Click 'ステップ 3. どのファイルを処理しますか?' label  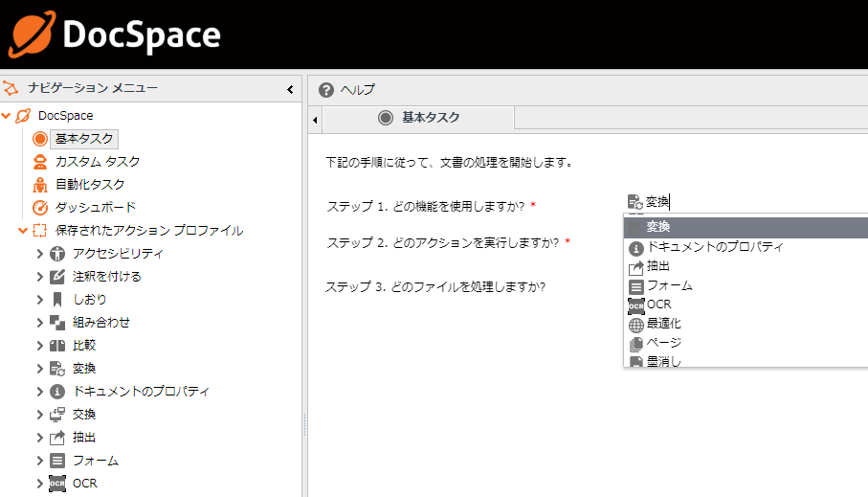point(435,287)
